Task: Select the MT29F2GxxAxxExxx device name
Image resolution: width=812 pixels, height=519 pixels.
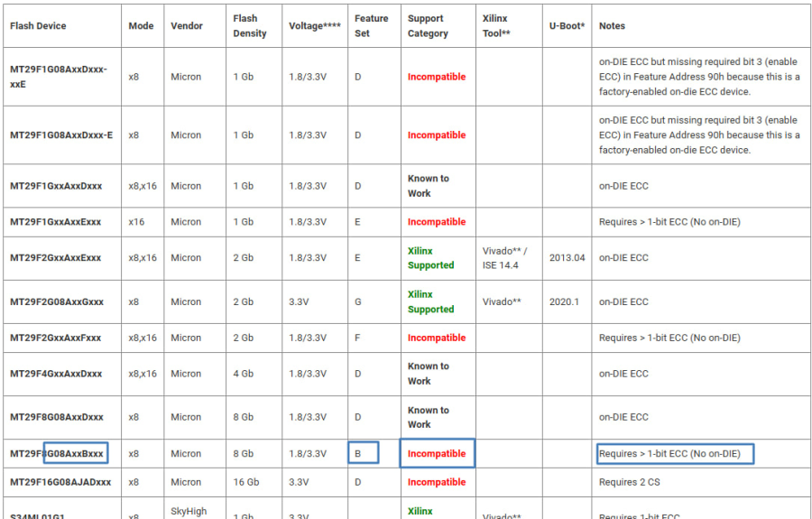Action: [x=55, y=258]
